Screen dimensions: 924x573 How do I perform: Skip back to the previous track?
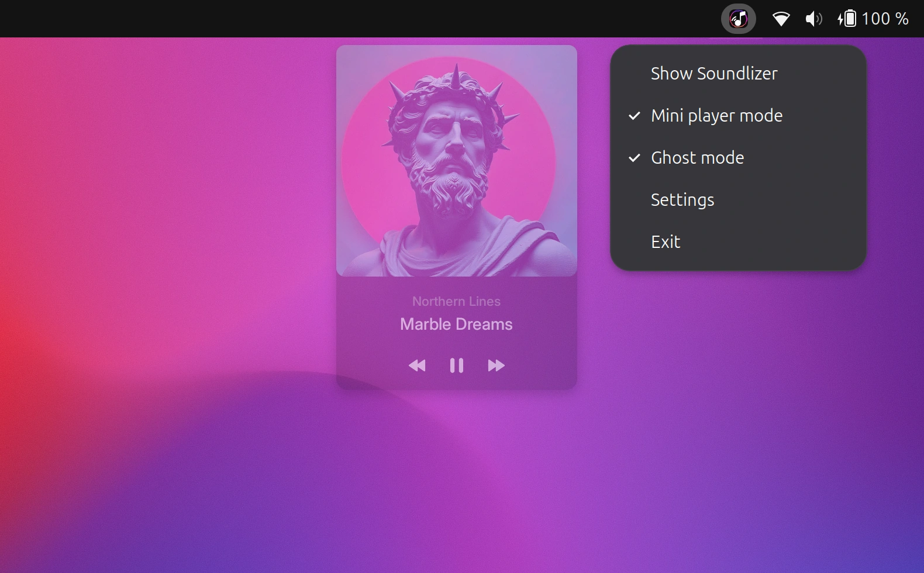click(417, 365)
